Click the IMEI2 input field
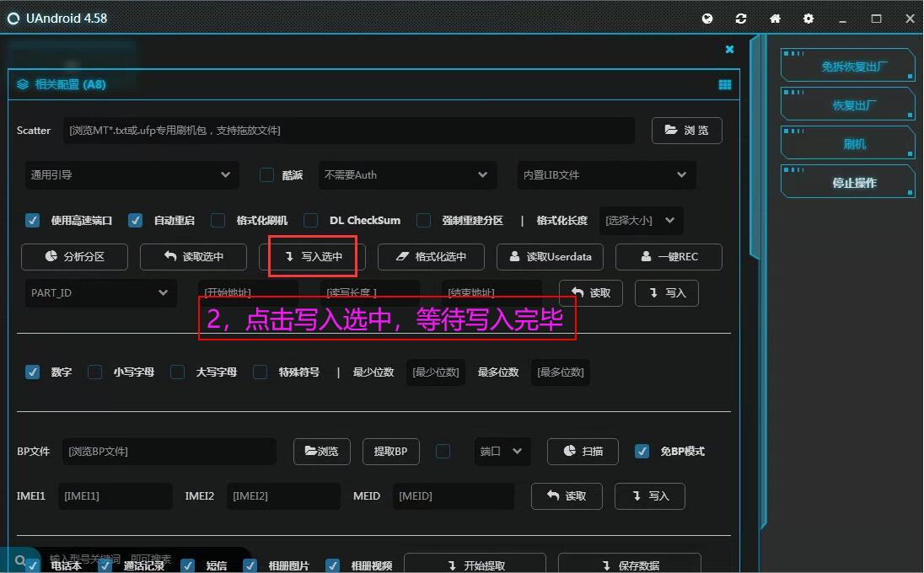The width and height of the screenshot is (924, 573). (283, 496)
